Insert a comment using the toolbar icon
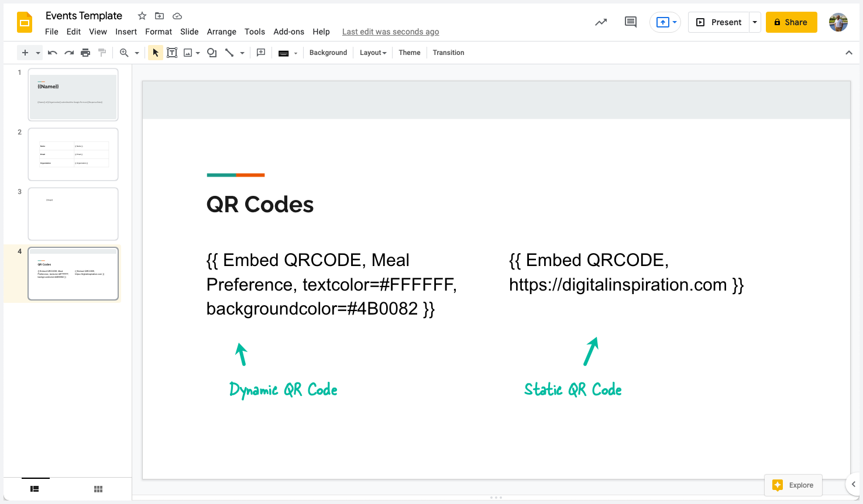 coord(260,53)
